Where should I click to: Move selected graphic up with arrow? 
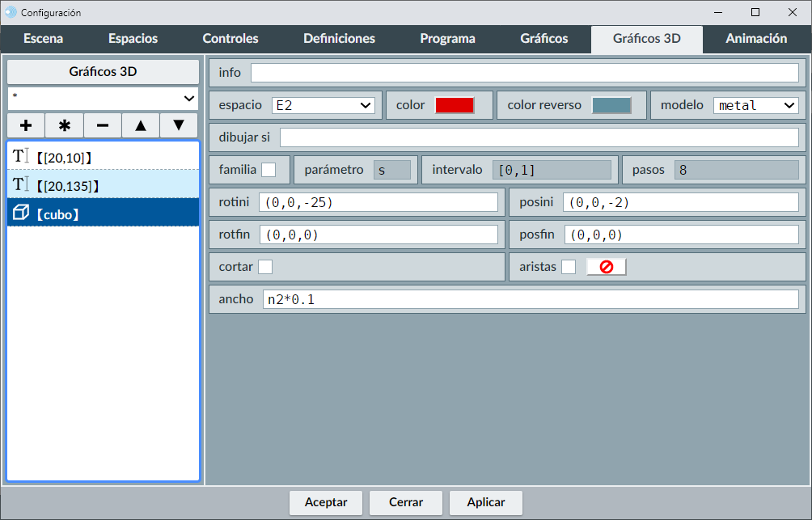pyautogui.click(x=141, y=125)
